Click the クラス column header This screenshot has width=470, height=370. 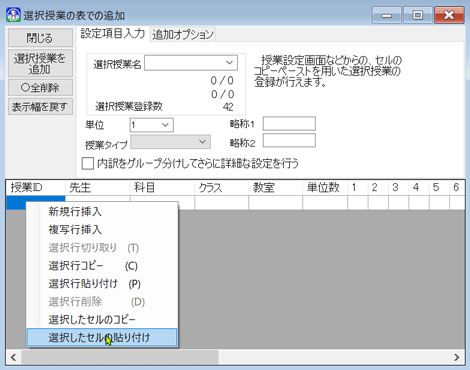coord(222,188)
